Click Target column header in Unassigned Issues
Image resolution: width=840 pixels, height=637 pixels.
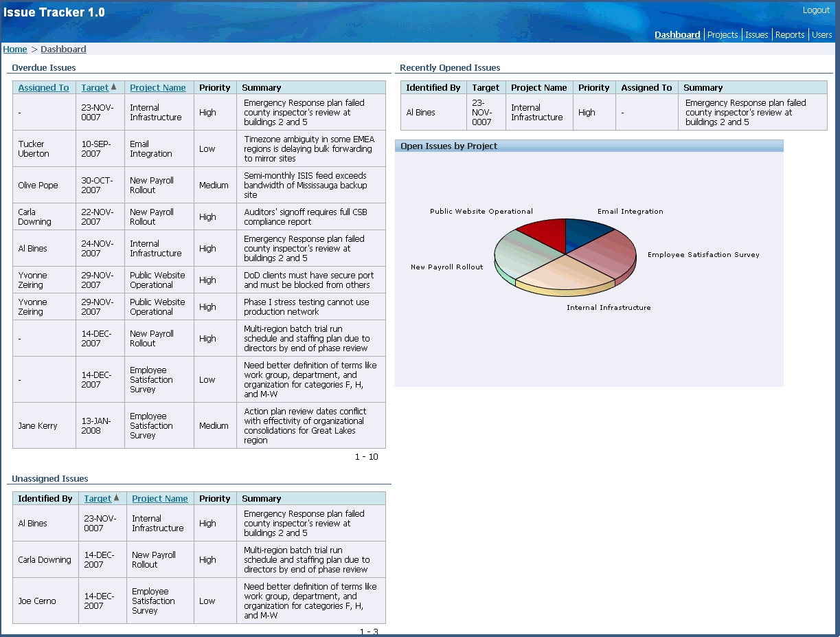pos(98,498)
